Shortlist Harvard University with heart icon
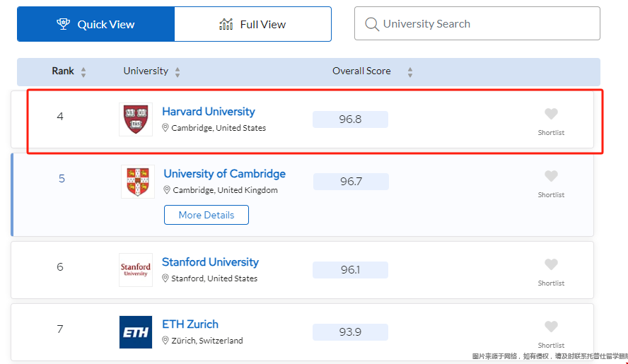The image size is (628, 364). pos(551,114)
